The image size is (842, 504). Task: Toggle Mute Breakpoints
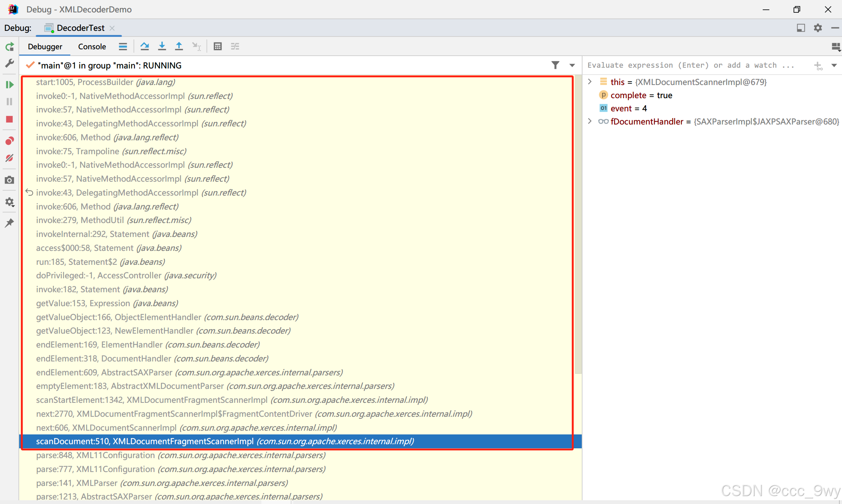(x=9, y=158)
